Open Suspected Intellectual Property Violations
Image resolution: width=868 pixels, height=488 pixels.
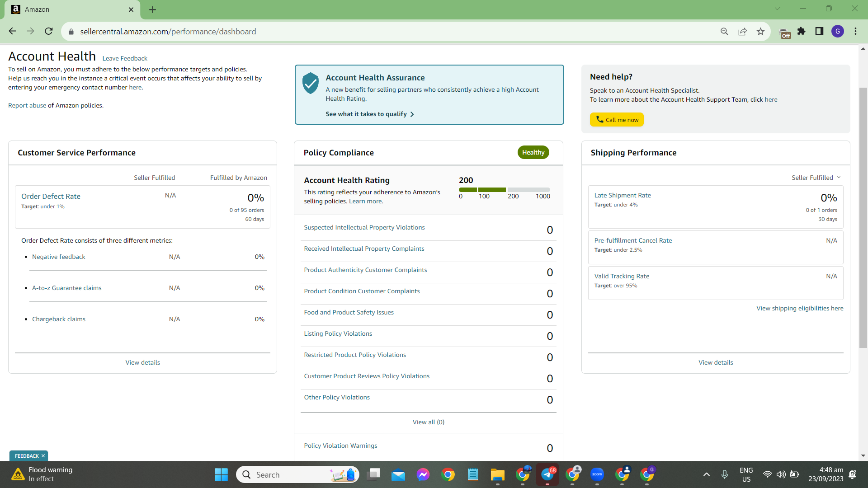[x=364, y=227]
